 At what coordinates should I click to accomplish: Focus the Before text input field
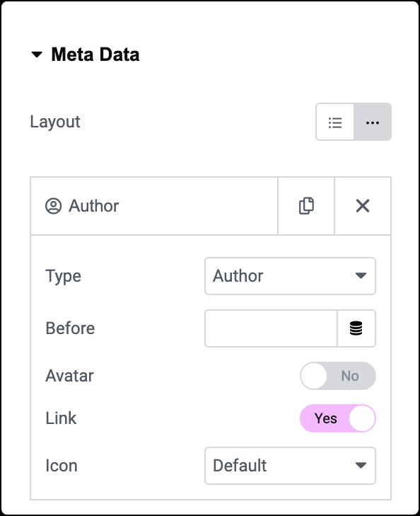[271, 328]
